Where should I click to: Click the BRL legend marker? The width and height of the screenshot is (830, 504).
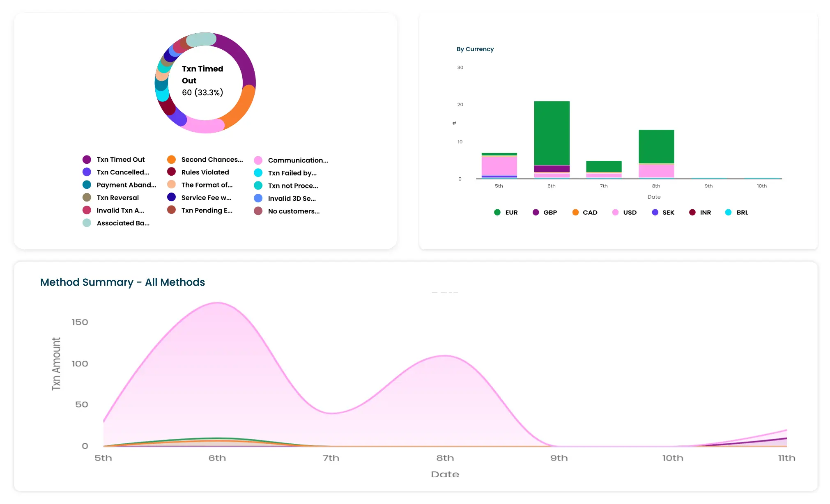pos(728,212)
